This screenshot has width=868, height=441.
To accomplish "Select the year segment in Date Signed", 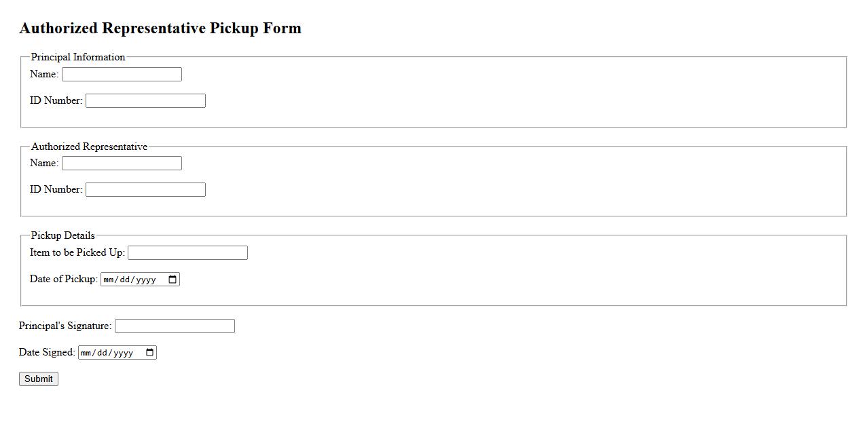I will coord(123,353).
